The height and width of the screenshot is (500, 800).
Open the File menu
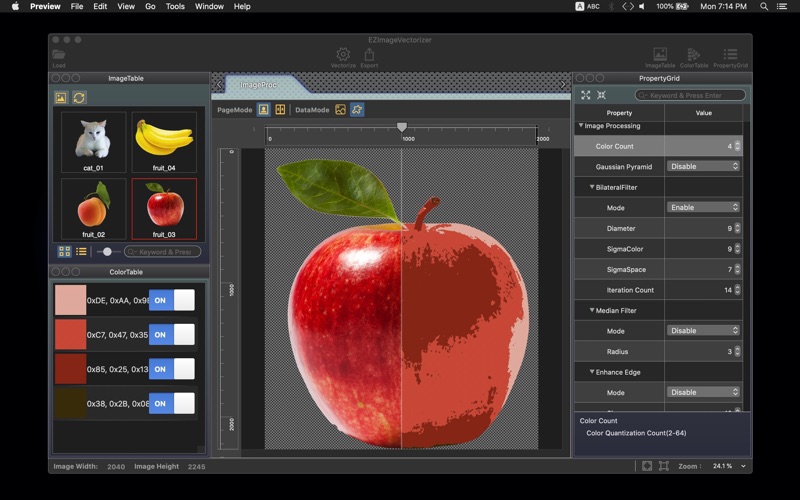coord(77,7)
